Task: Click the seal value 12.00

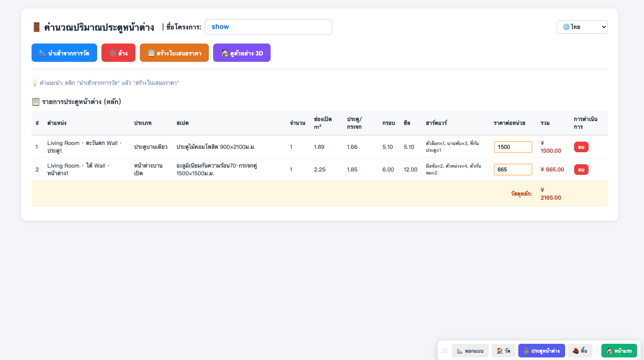Action: click(x=410, y=169)
